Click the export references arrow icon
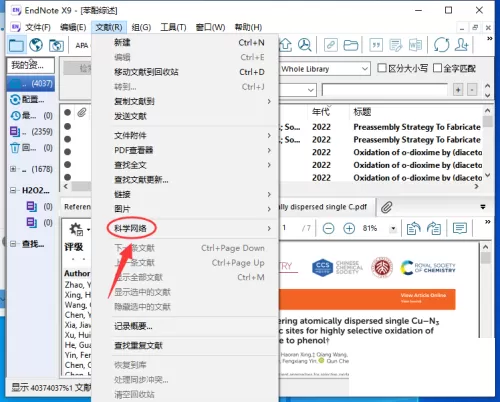Viewport: 500px width, 402px height. click(x=286, y=45)
